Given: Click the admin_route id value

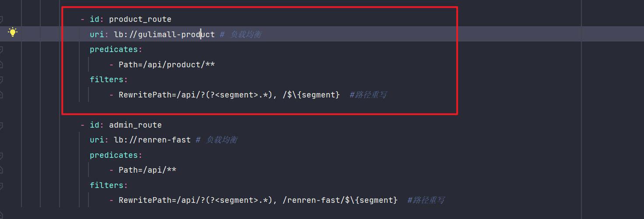Looking at the screenshot, I should [135, 125].
